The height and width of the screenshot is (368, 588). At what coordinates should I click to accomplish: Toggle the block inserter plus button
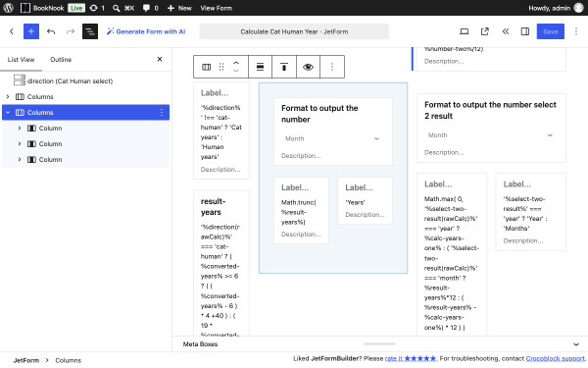(31, 31)
